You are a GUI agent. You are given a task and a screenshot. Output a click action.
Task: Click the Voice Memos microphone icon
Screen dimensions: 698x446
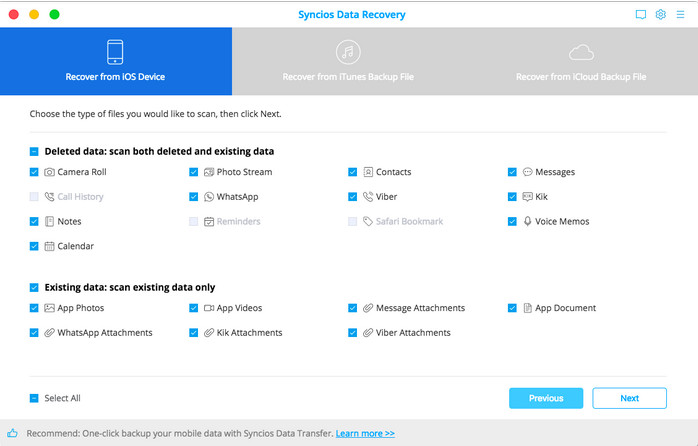(527, 222)
